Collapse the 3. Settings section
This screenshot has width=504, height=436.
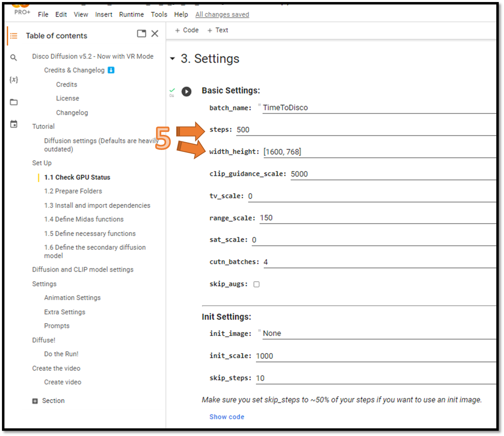coord(172,59)
